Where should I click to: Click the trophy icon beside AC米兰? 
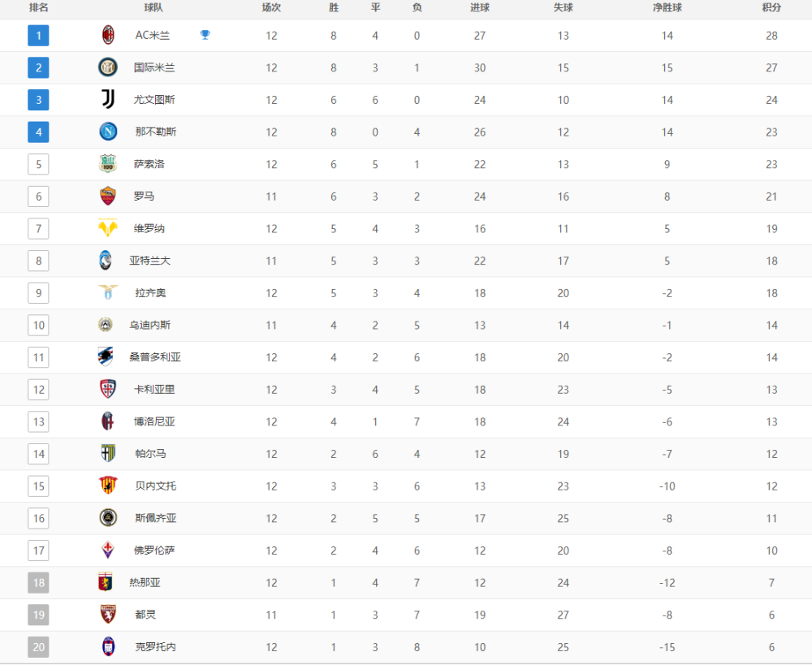(205, 35)
